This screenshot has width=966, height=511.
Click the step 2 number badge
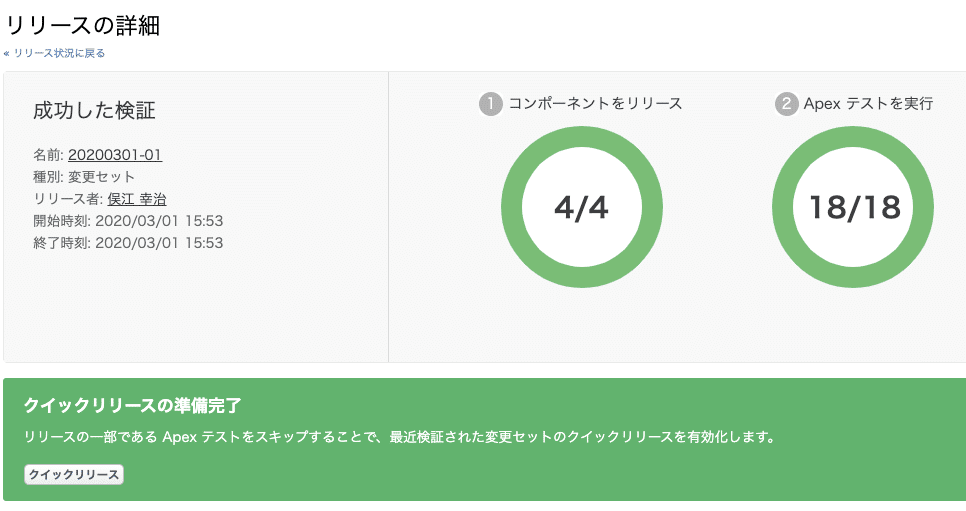click(x=787, y=104)
